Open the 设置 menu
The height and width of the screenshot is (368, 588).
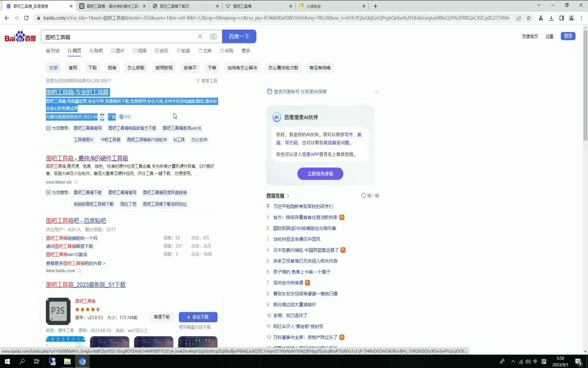tap(549, 36)
